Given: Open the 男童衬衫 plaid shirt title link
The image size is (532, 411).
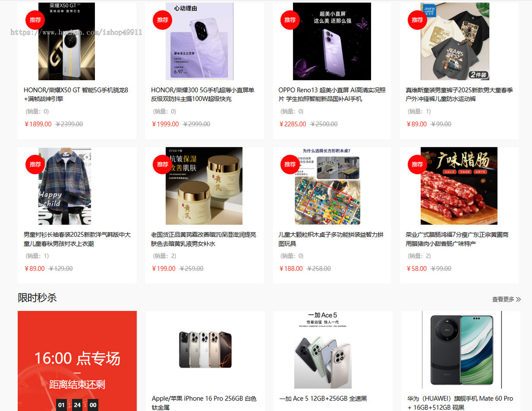Looking at the screenshot, I should pos(77,239).
